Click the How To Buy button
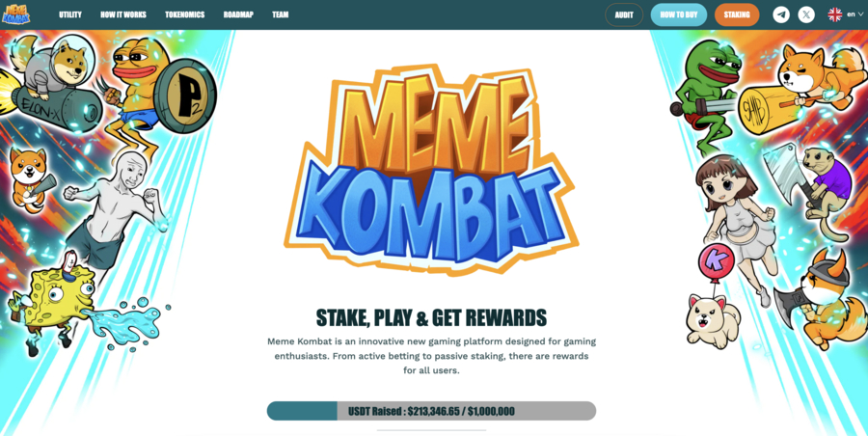This screenshot has width=868, height=436. (679, 15)
